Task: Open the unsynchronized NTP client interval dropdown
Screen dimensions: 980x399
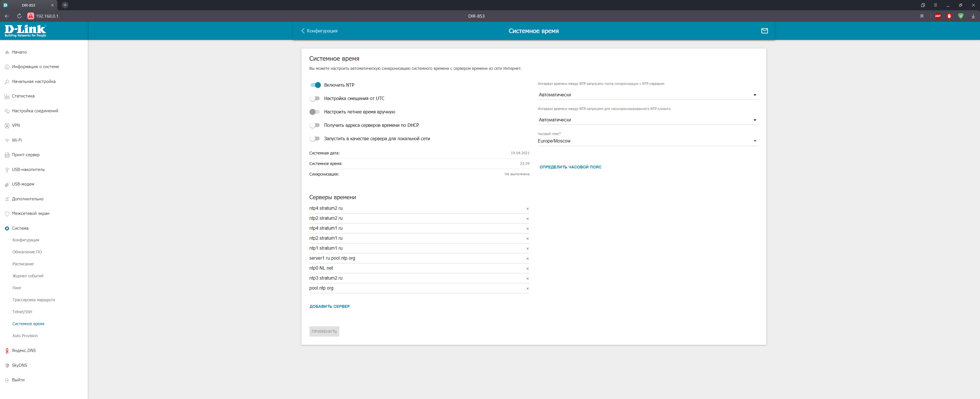Action: coord(648,120)
